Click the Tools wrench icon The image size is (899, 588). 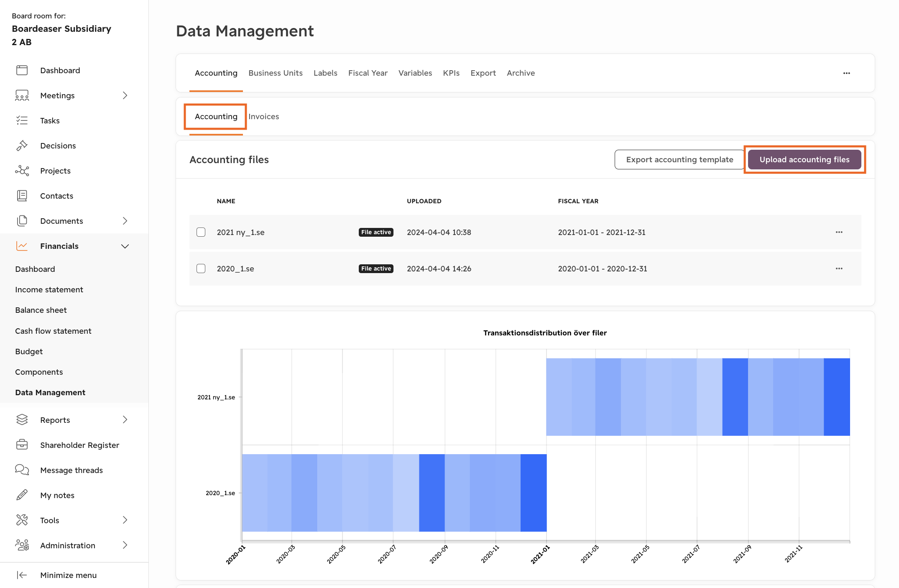pos(22,520)
